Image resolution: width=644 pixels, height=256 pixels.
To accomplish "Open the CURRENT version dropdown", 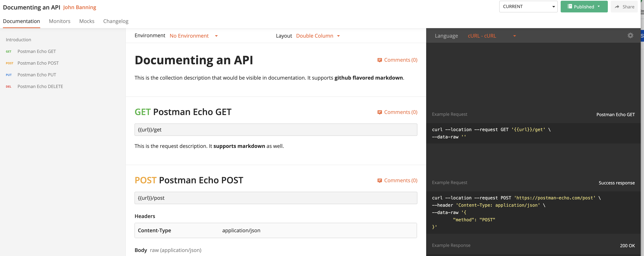I will pos(528,7).
